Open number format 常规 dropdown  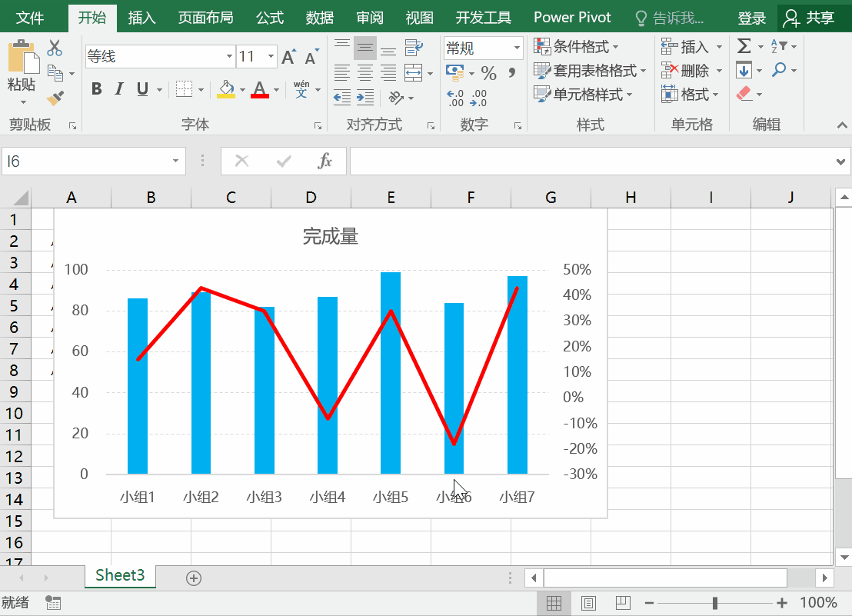[x=517, y=48]
